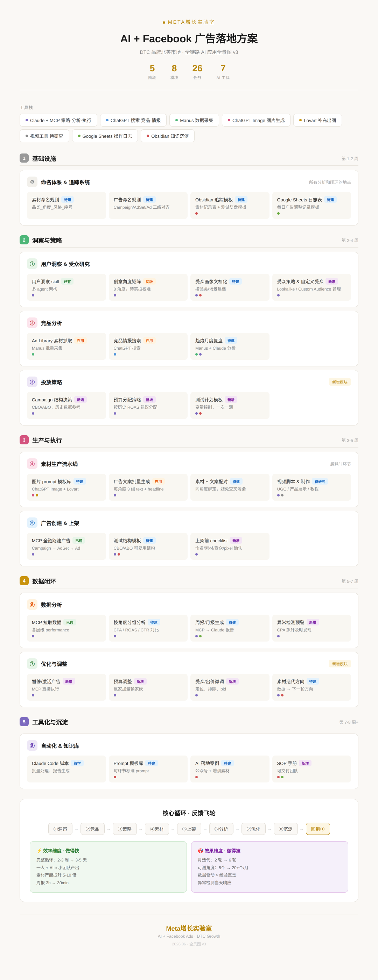Open the 素材迭代方向 task card
Viewport: 378px width, 980px height.
[311, 687]
